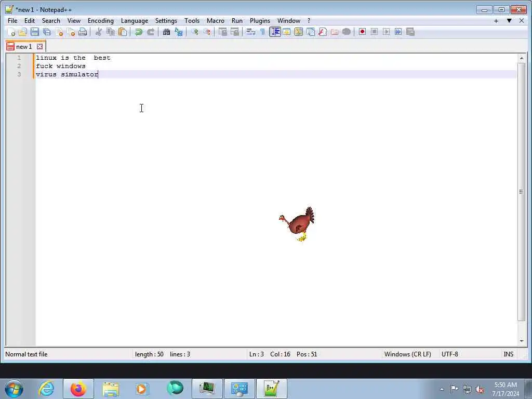Open the Window menu
The image size is (532, 399).
point(289,21)
